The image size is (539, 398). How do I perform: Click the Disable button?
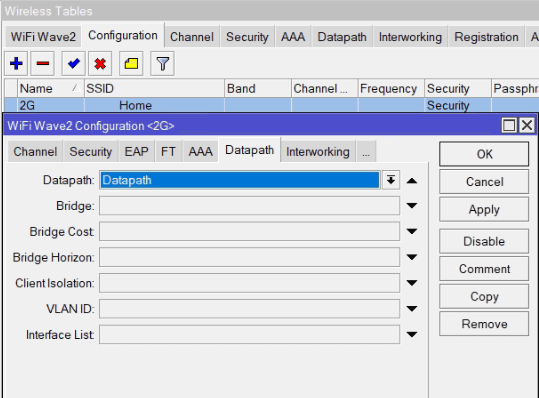(484, 241)
